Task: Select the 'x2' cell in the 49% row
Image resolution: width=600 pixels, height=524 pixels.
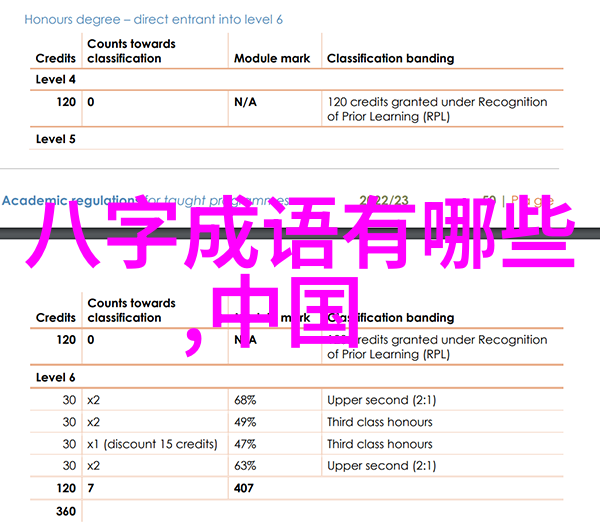Action: pyautogui.click(x=93, y=422)
